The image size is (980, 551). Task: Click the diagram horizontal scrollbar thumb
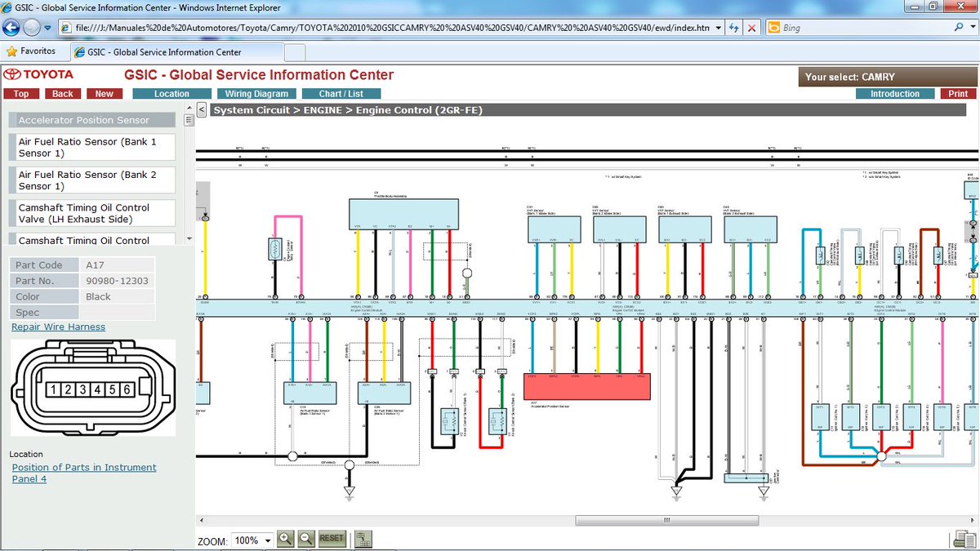tap(666, 520)
